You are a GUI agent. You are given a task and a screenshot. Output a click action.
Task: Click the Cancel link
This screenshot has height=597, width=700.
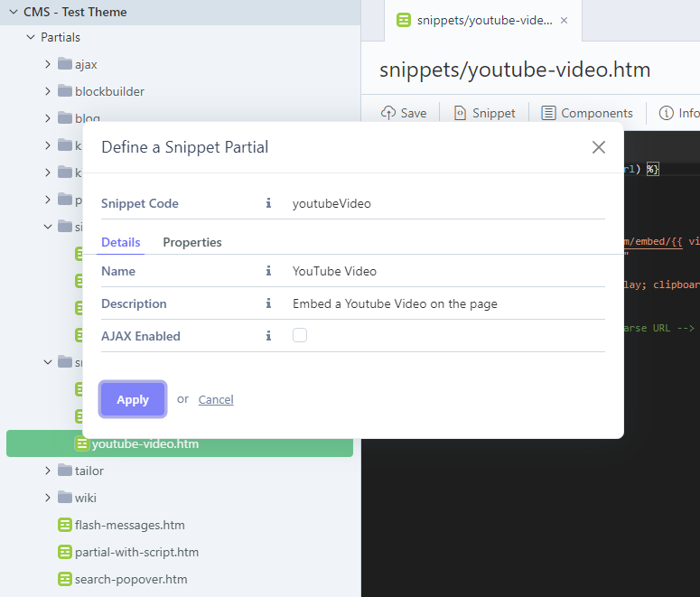(216, 399)
